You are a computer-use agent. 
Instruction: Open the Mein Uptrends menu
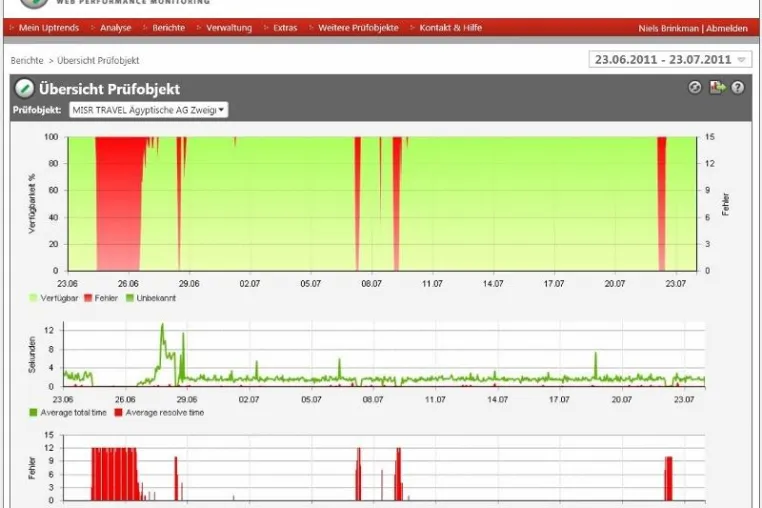pos(49,28)
